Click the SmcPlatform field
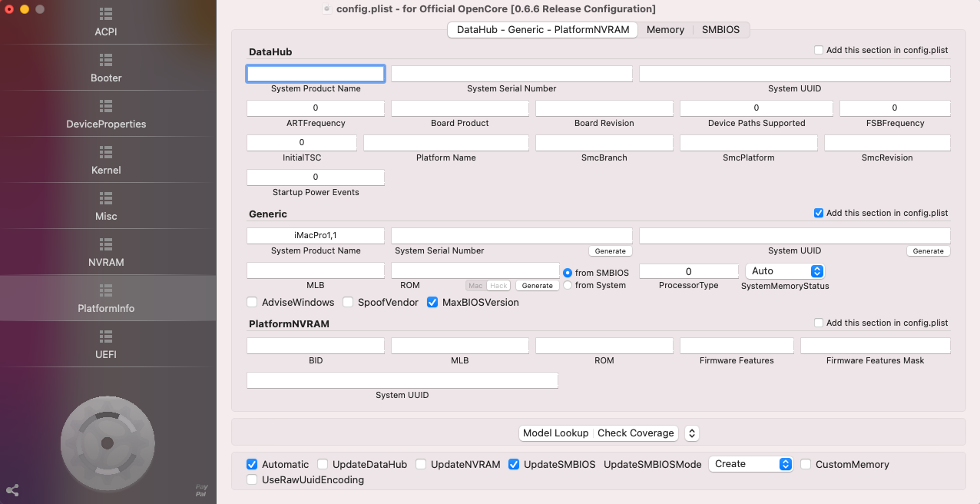 click(749, 143)
